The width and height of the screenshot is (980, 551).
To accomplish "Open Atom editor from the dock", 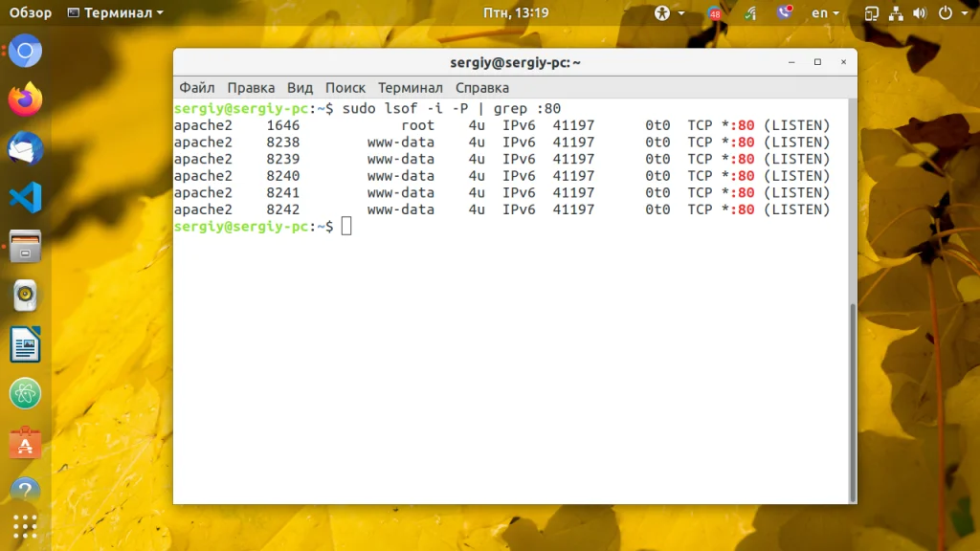I will coord(25,393).
